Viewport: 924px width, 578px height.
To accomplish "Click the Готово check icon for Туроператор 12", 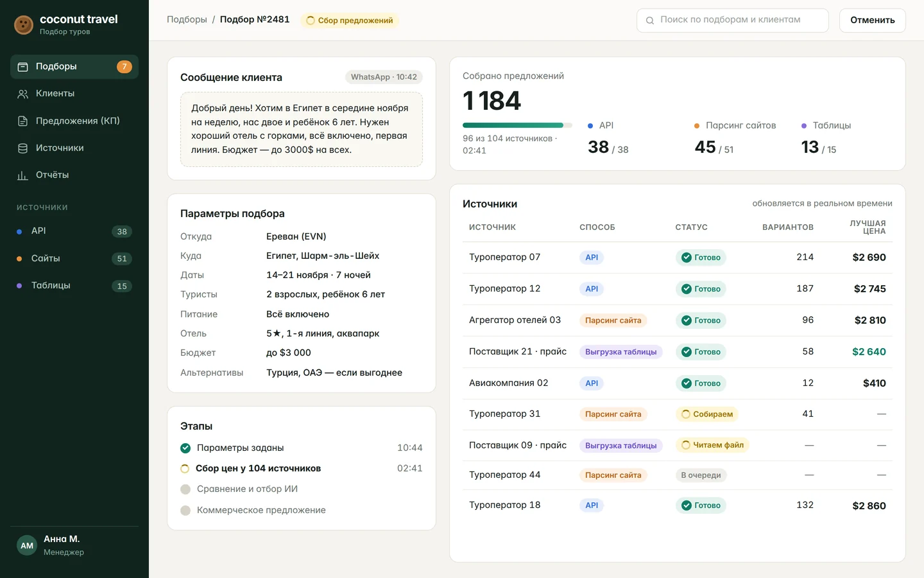I will tap(687, 289).
